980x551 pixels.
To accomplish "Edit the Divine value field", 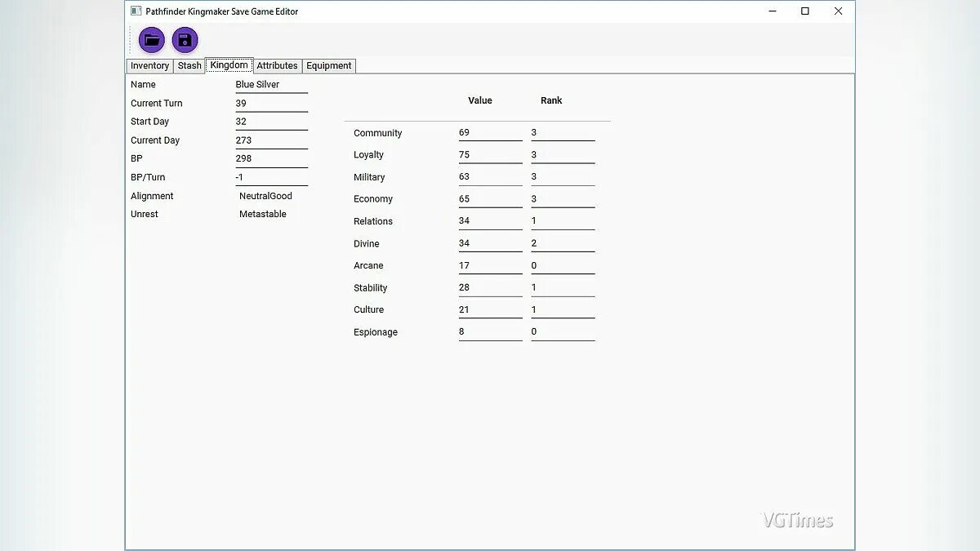I will [491, 243].
